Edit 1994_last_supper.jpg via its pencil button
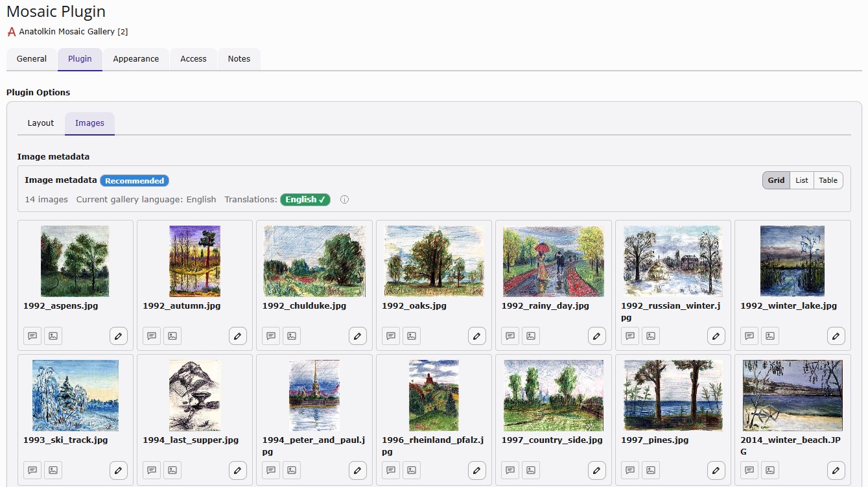 click(x=238, y=470)
